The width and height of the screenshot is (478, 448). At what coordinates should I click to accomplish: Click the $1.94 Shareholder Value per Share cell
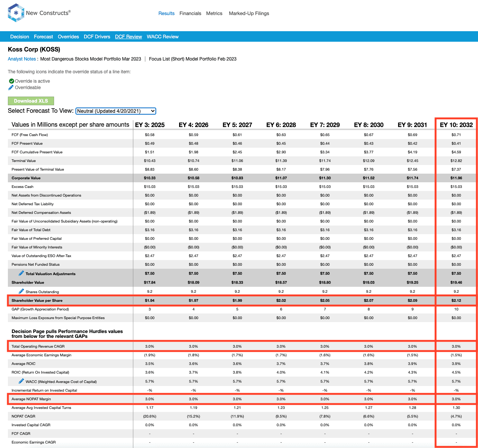pos(150,301)
